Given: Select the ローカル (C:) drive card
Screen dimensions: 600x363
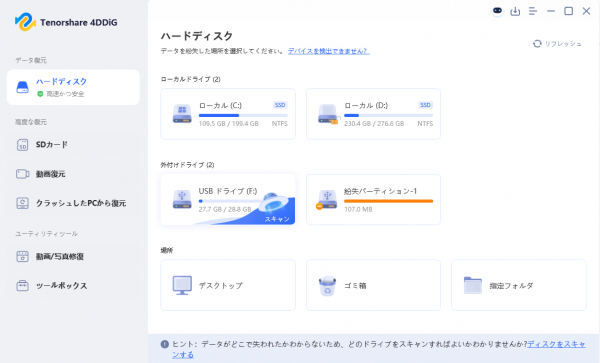Looking at the screenshot, I should [x=228, y=114].
